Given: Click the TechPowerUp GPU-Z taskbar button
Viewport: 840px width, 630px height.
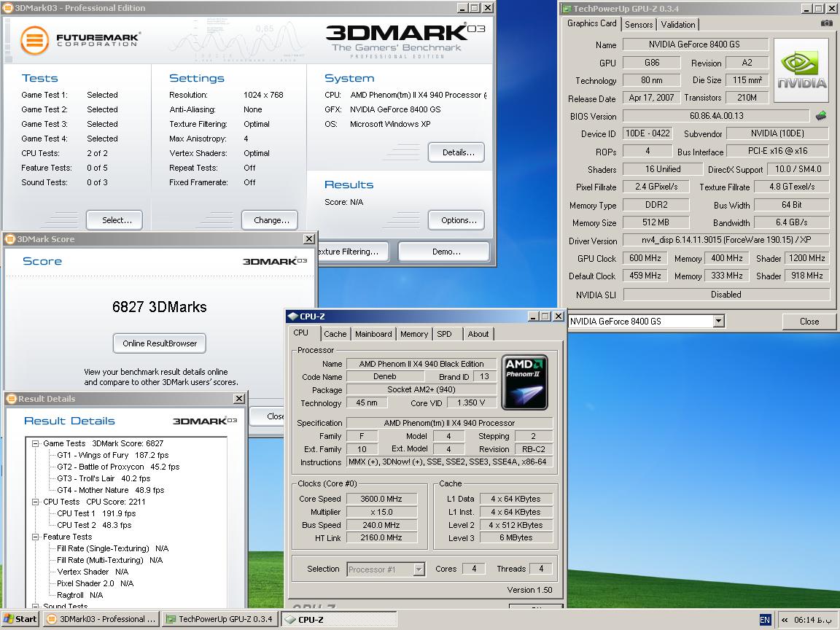Looking at the screenshot, I should coord(220,619).
